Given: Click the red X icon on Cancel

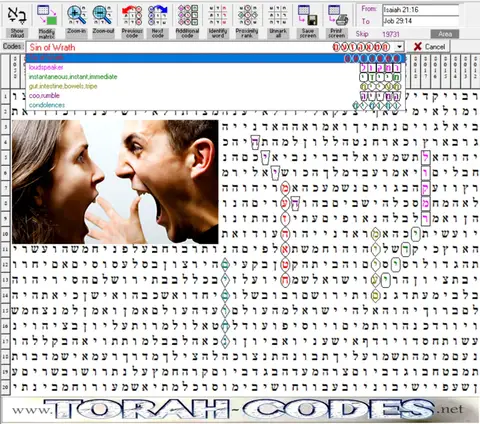Looking at the screenshot, I should click(418, 47).
